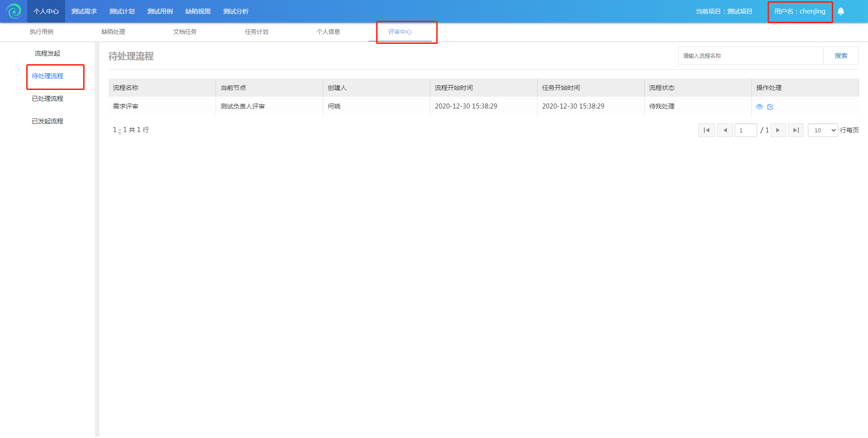This screenshot has width=868, height=438.
Task: View the 需求评审 process details eye icon
Action: (759, 107)
